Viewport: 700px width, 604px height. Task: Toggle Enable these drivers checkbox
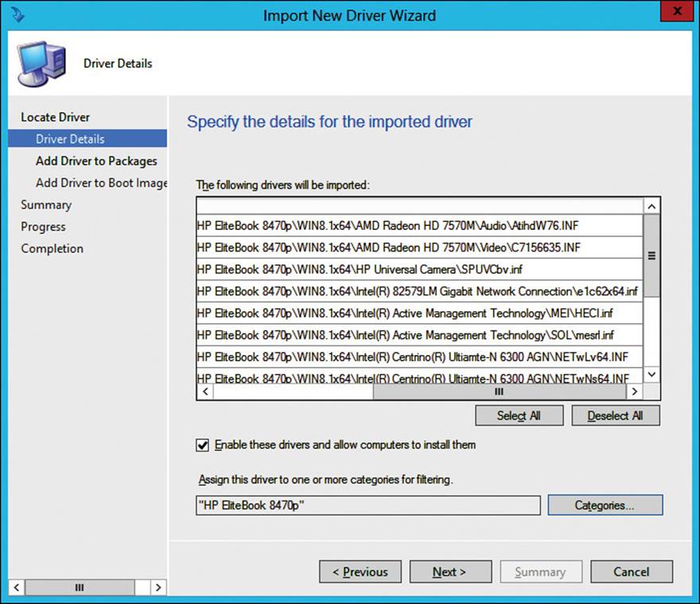[202, 445]
